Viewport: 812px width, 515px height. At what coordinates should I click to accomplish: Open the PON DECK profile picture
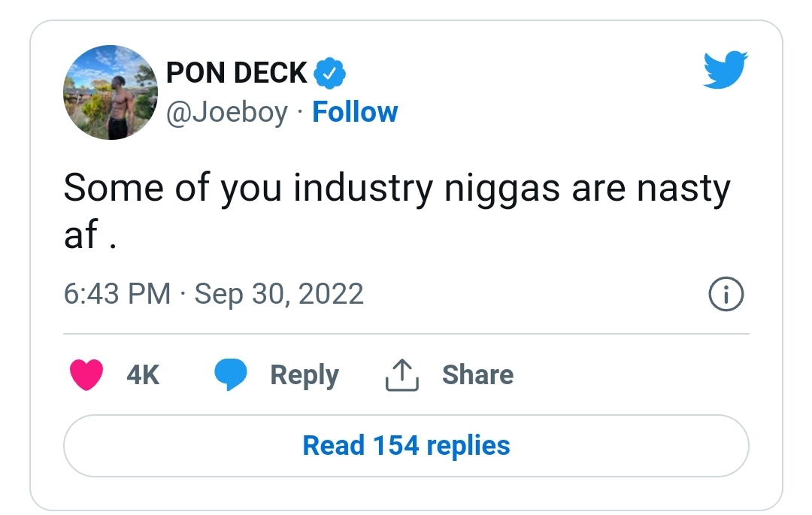[111, 92]
